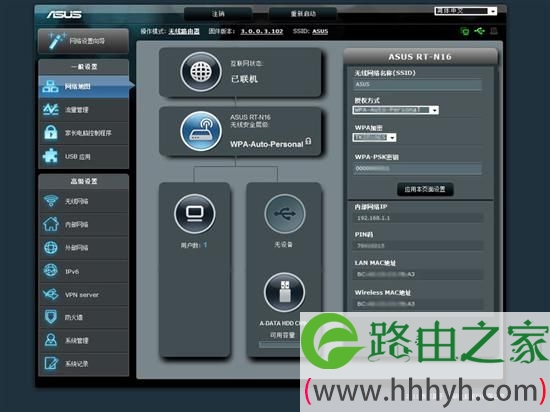Open the language selection dropdown
The height and width of the screenshot is (412, 550).
coord(466,11)
